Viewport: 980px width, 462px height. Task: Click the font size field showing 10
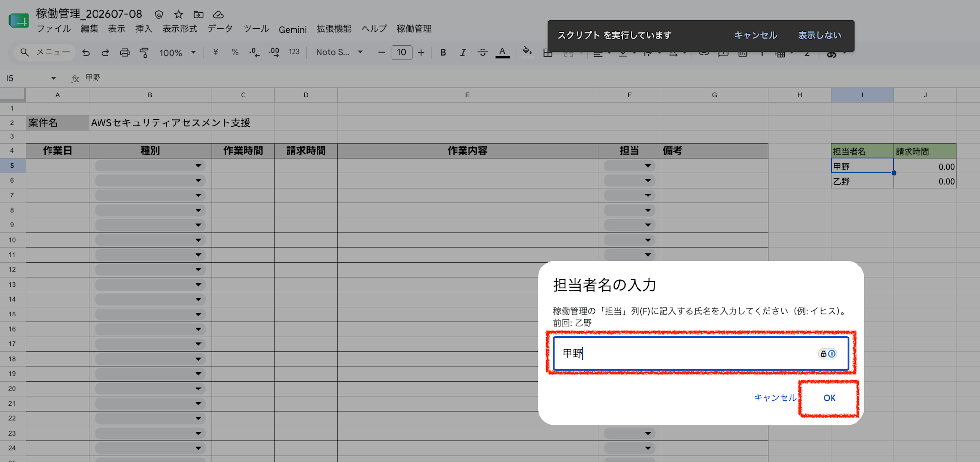tap(402, 52)
